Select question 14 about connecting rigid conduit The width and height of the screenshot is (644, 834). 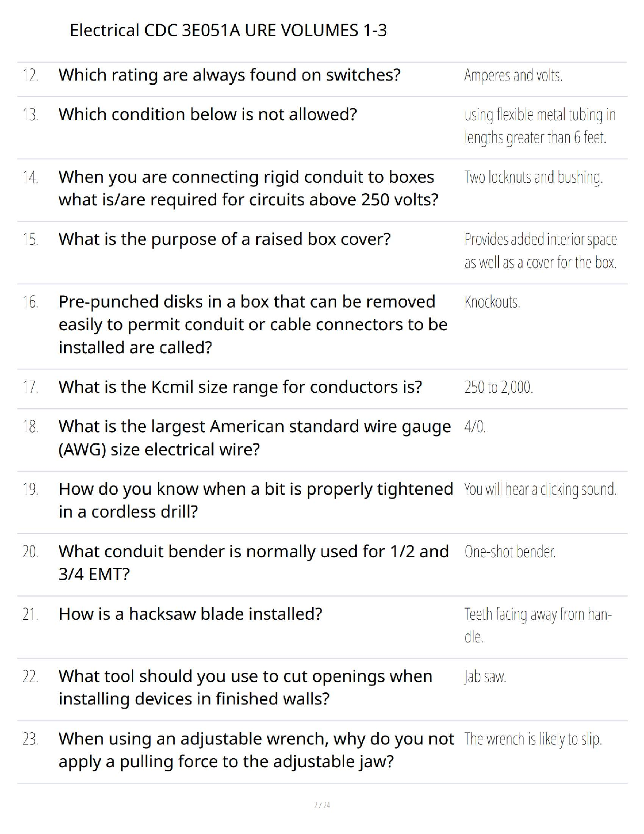click(248, 188)
